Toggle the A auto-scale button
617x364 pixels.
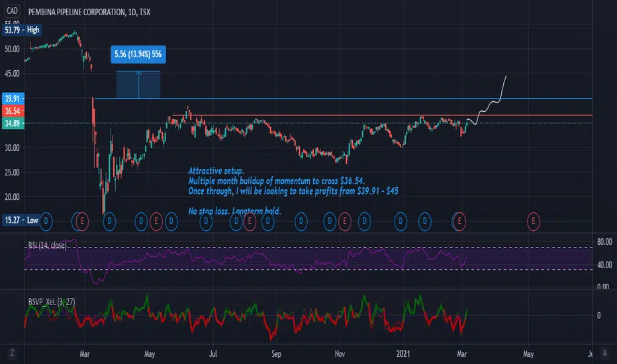pos(605,353)
